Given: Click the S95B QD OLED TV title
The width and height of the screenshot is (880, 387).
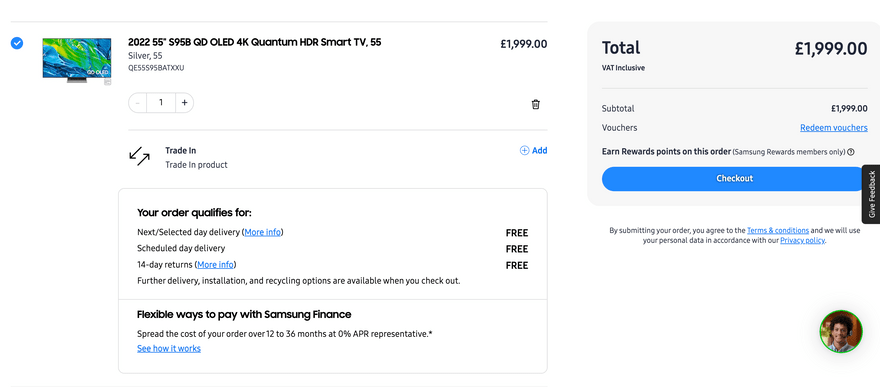Looking at the screenshot, I should pos(254,42).
